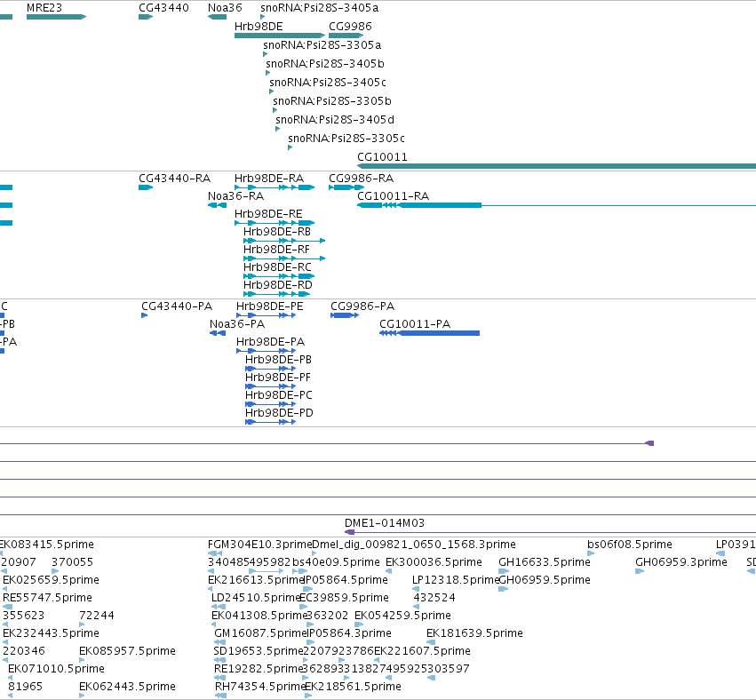This screenshot has width=756, height=700.
Task: Select the EK300036.5prime EST
Action: [x=388, y=571]
